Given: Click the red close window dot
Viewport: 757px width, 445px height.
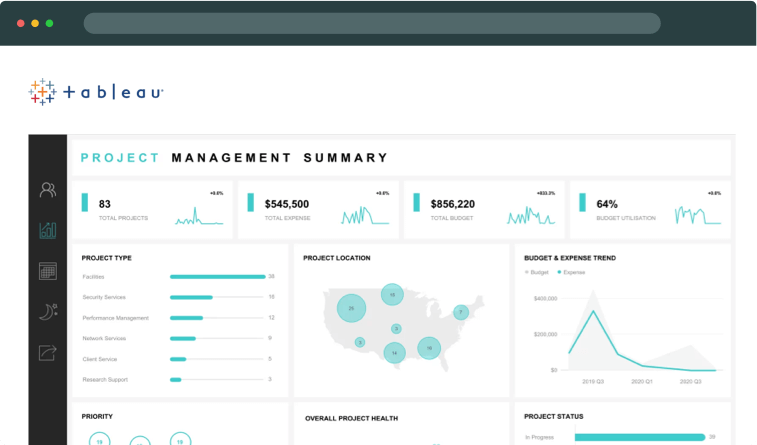Looking at the screenshot, I should [21, 23].
